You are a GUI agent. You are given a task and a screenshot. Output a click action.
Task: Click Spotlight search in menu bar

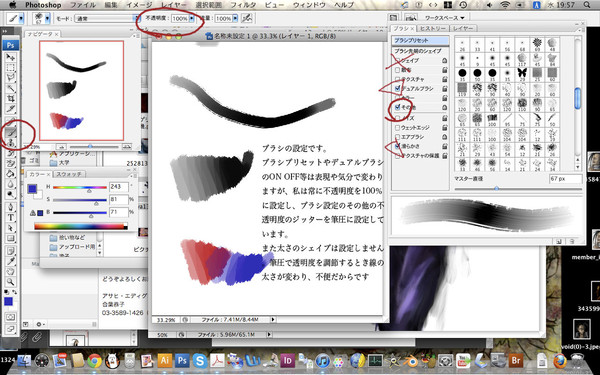coord(587,5)
